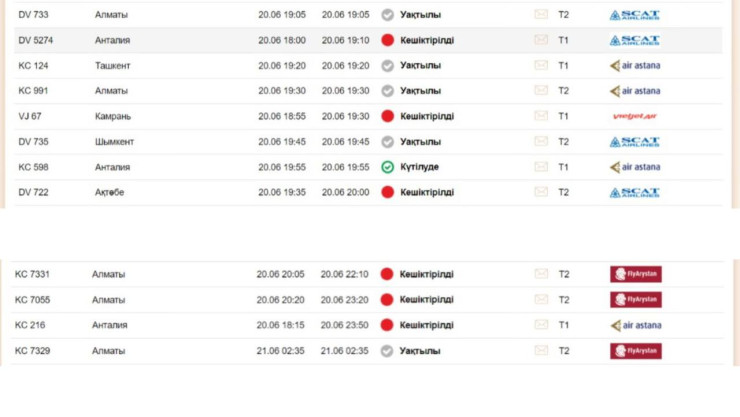
Task: Click Air Astana logo for KC 216
Action: [x=634, y=325]
